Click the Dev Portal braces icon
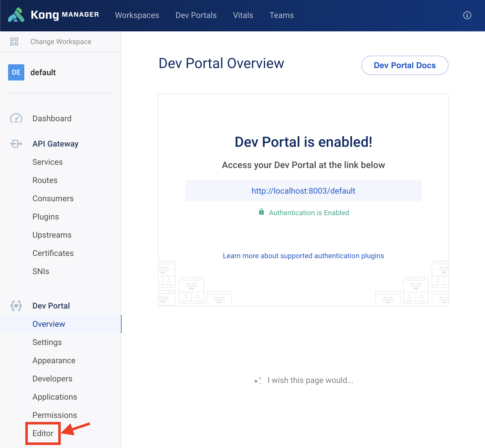Viewport: 485px width, 448px height. (16, 306)
